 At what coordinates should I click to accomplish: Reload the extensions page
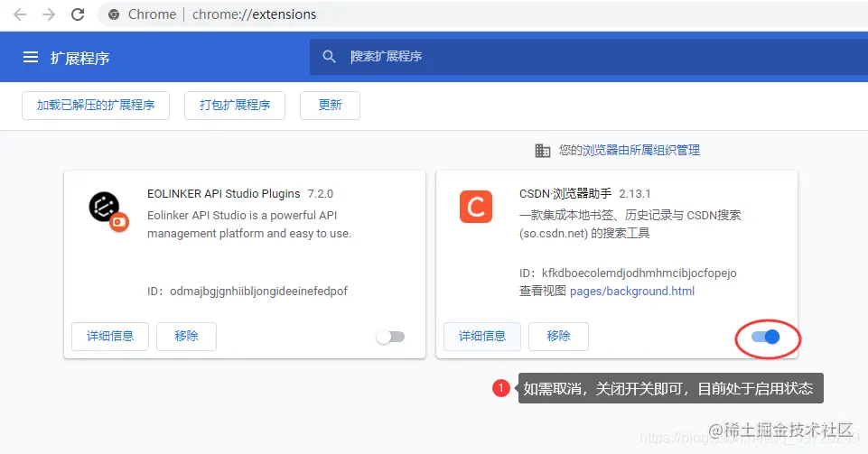click(x=78, y=14)
